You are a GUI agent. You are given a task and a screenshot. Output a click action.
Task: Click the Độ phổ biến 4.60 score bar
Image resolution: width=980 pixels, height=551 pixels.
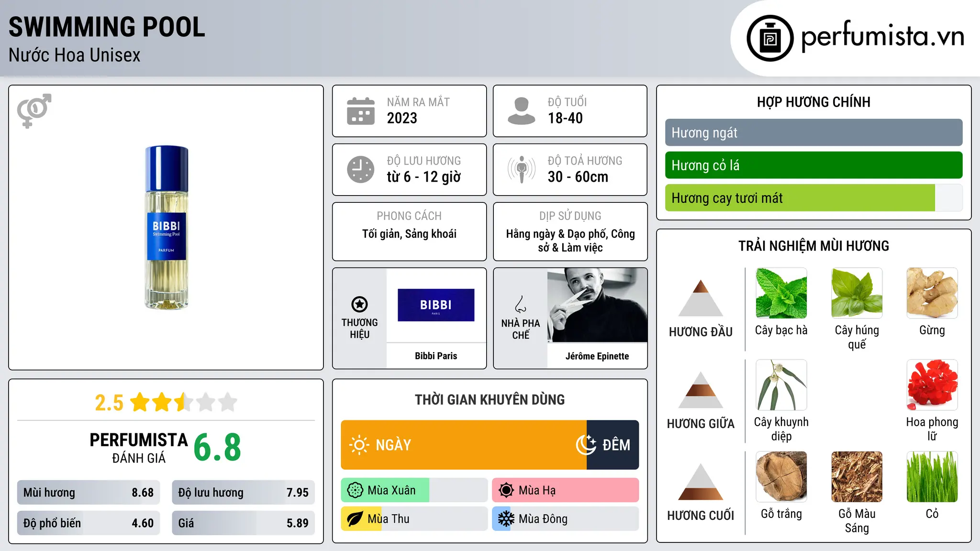click(89, 523)
